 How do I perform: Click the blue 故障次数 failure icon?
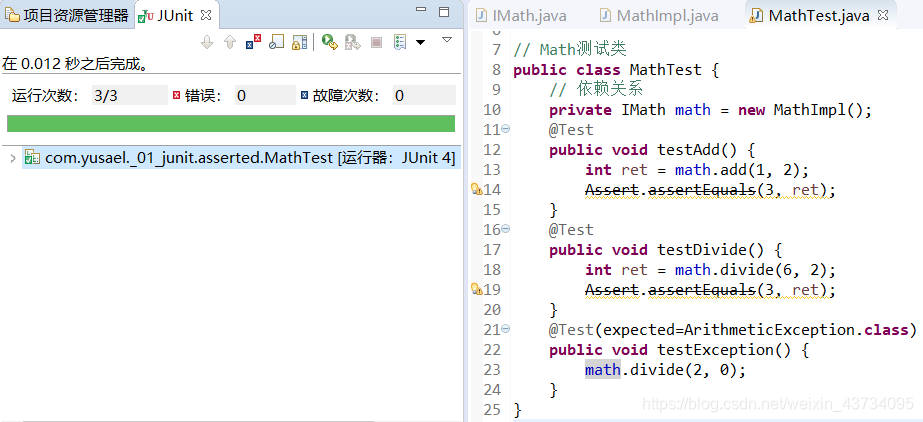point(304,95)
